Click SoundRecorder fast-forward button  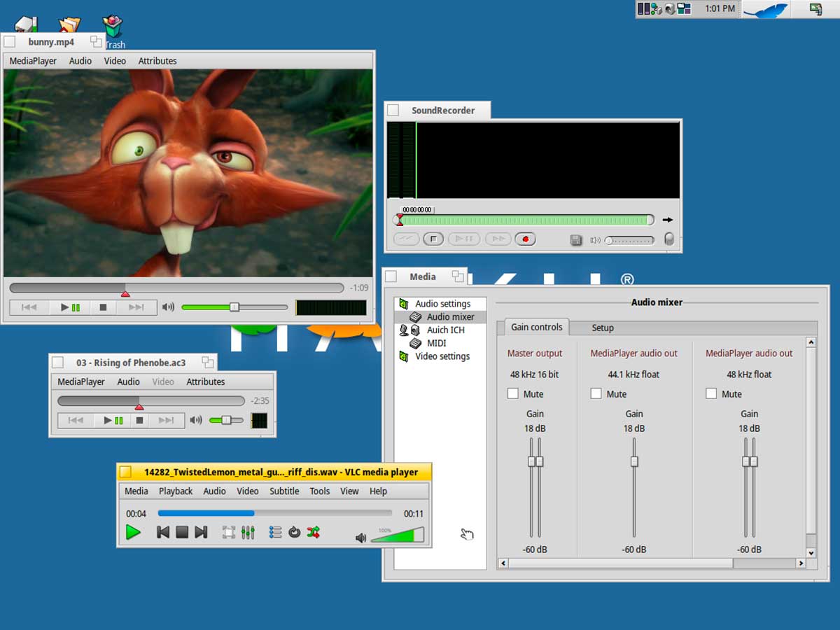(x=498, y=239)
